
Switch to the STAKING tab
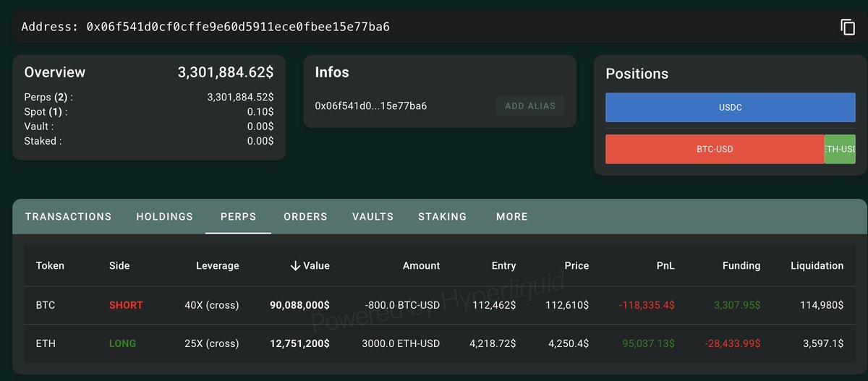443,216
